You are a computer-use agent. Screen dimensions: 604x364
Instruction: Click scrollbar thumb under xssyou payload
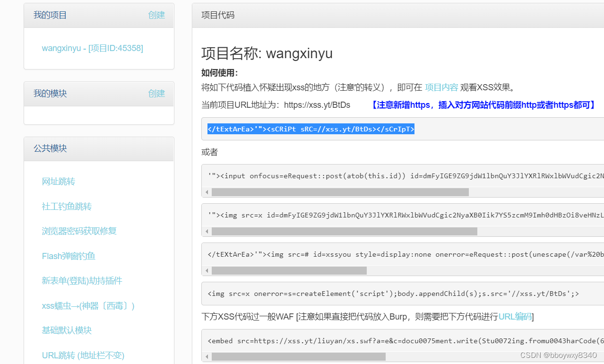click(x=289, y=271)
